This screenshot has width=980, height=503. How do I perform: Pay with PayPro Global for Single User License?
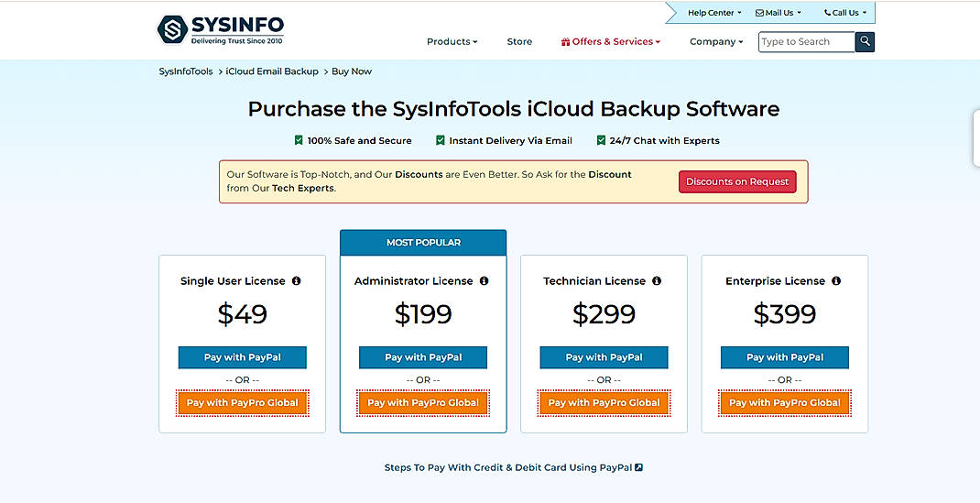click(243, 403)
